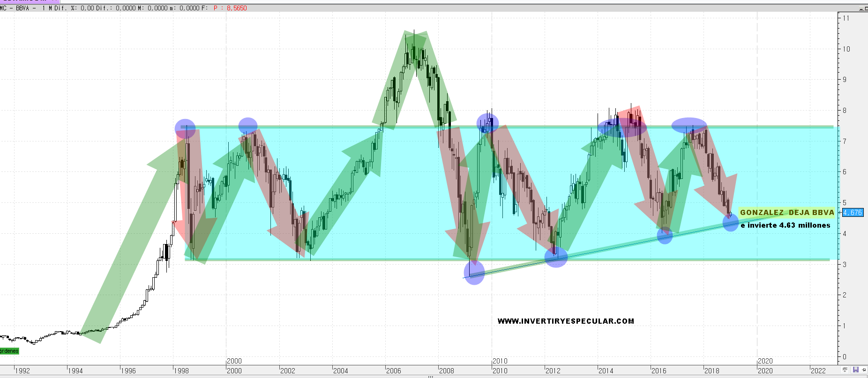
Task: Click the green 'ordenes' label
Action: point(9,351)
